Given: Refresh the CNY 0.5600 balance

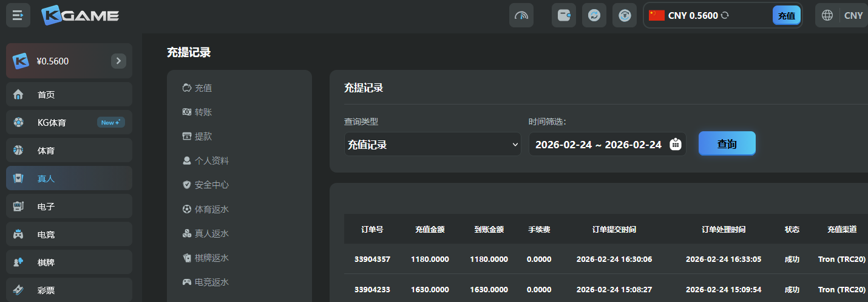Looking at the screenshot, I should 725,15.
